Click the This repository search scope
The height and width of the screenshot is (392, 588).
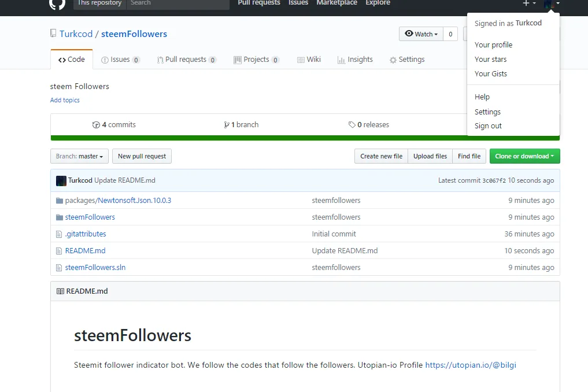pos(100,3)
